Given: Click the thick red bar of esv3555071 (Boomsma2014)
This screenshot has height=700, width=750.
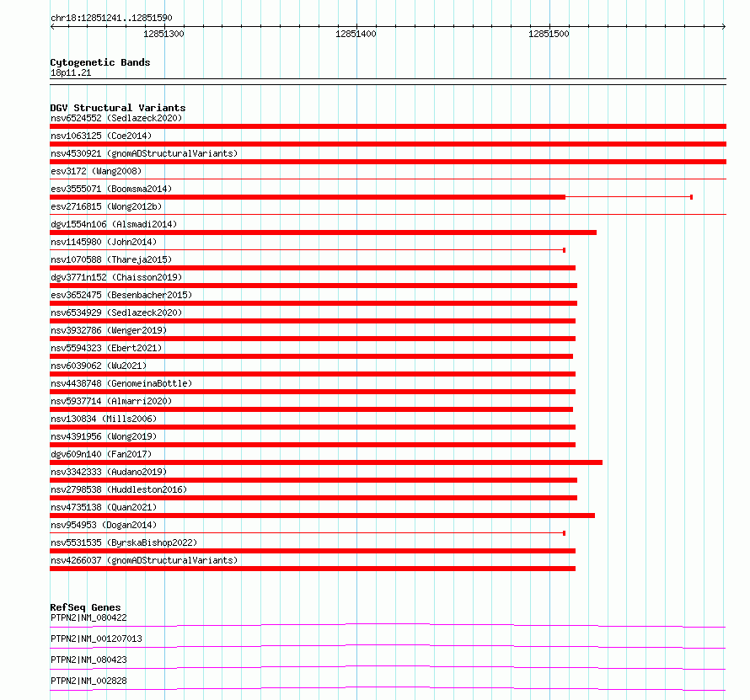Looking at the screenshot, I should click(308, 197).
